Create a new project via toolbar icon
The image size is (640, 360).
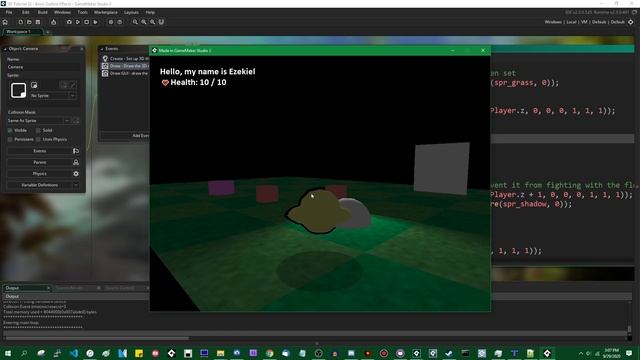pos(20,22)
